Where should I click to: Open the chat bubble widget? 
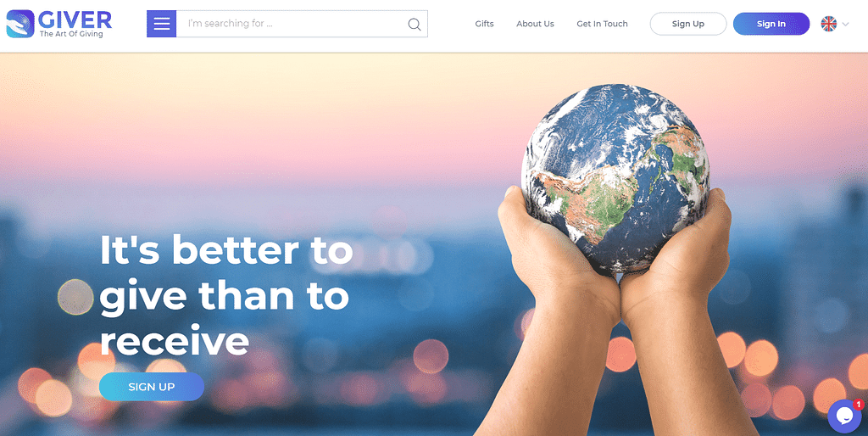(x=844, y=416)
